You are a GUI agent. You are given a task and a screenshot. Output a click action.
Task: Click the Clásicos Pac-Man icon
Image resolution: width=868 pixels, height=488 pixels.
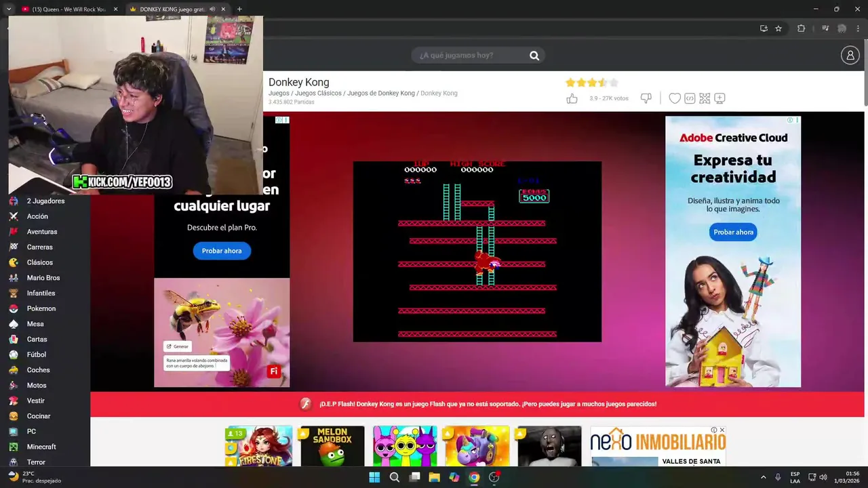click(14, 262)
